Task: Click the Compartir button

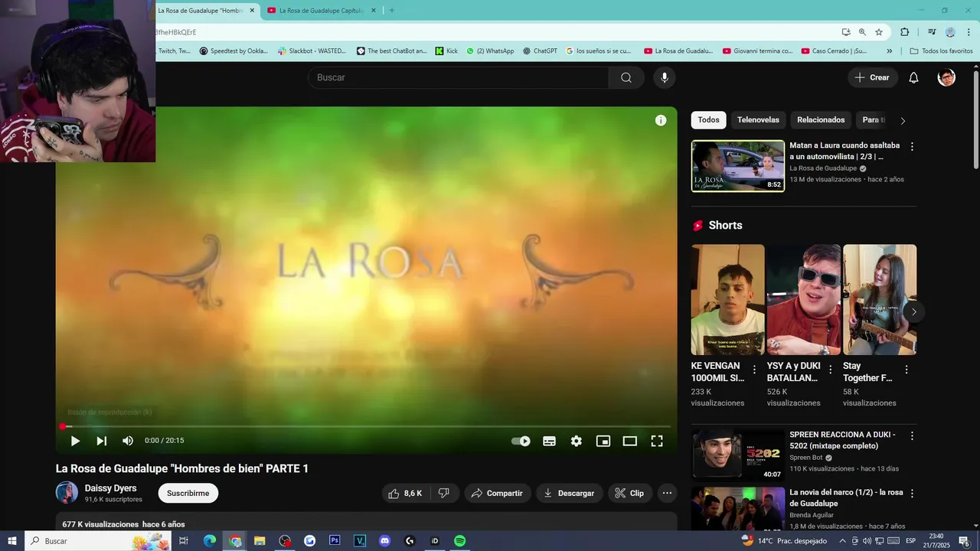Action: click(x=497, y=494)
